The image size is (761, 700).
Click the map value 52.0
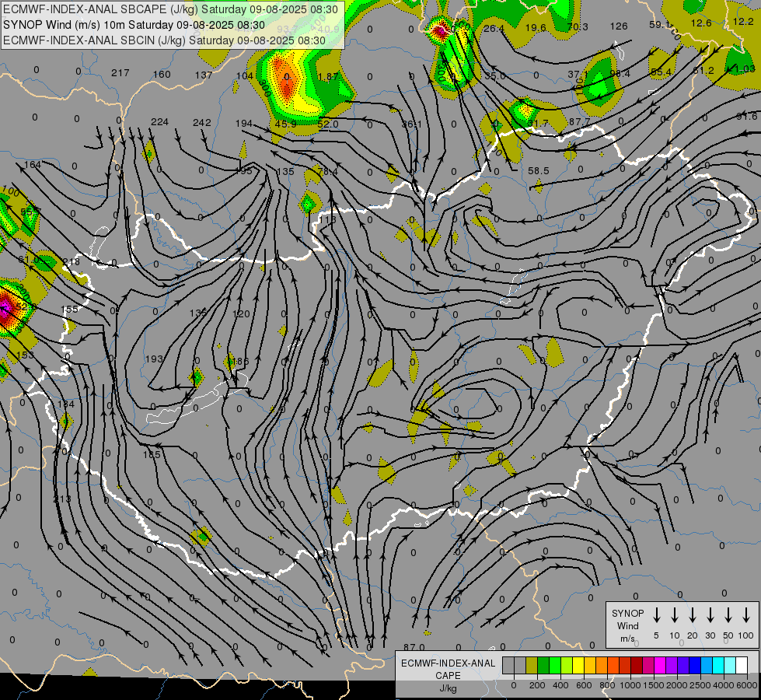pyautogui.click(x=328, y=124)
